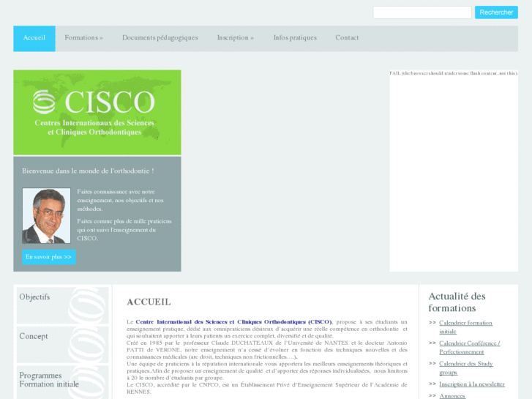Click arrow bullet before Calendrier formation initiale
The height and width of the screenshot is (399, 532).
pos(432,323)
